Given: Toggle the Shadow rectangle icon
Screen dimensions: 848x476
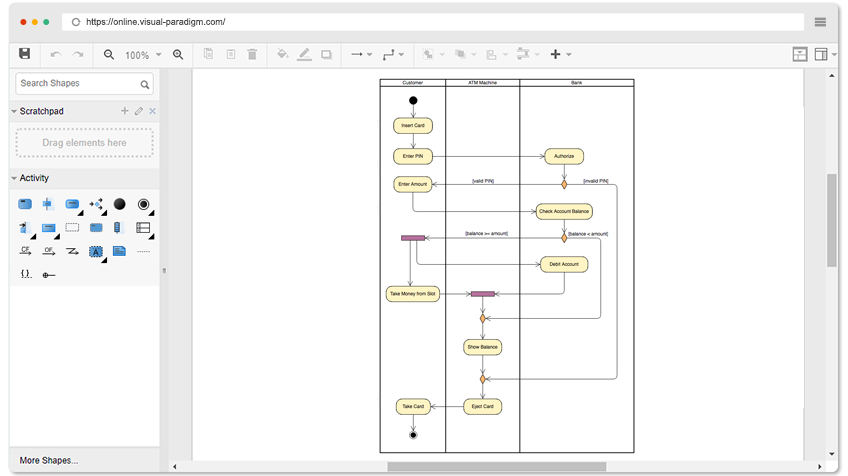Looking at the screenshot, I should [326, 55].
